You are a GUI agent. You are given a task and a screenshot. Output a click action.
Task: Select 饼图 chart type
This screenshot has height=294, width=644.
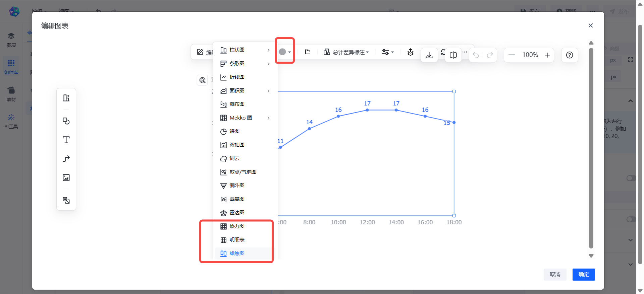(234, 131)
